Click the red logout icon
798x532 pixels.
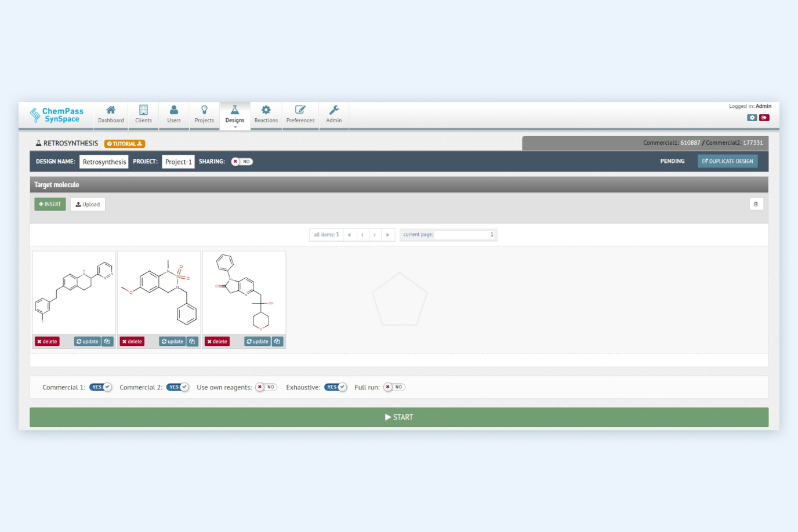coord(764,118)
